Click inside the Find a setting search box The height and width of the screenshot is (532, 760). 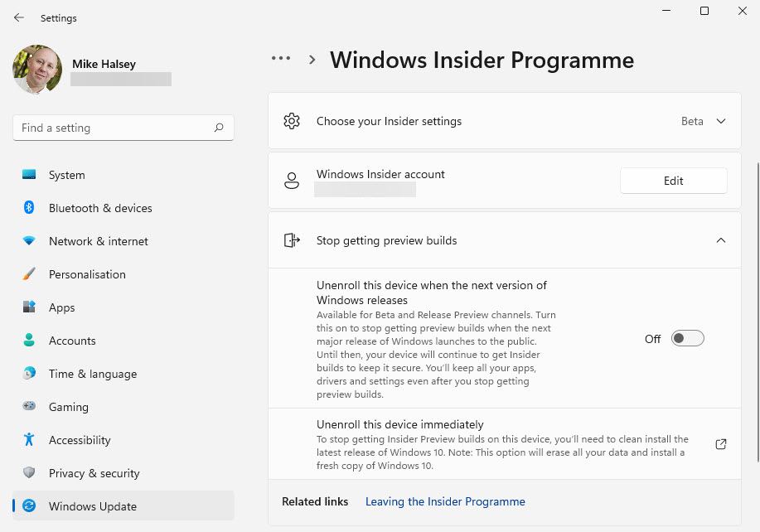coord(116,128)
